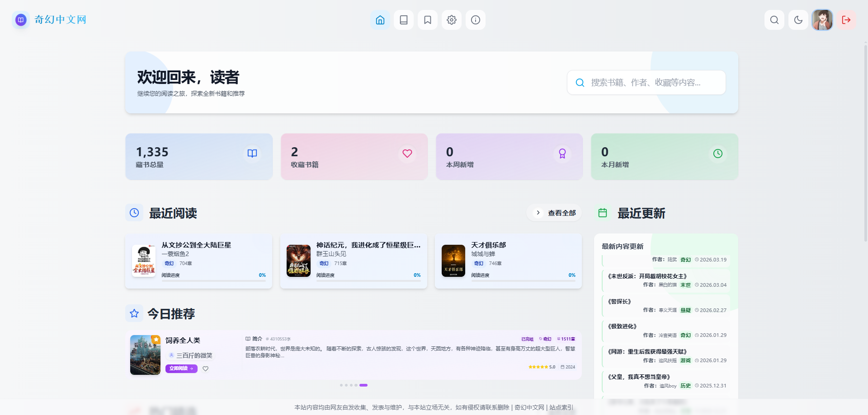The width and height of the screenshot is (868, 415).
Task: Toggle dark mode with the moon icon
Action: 798,20
